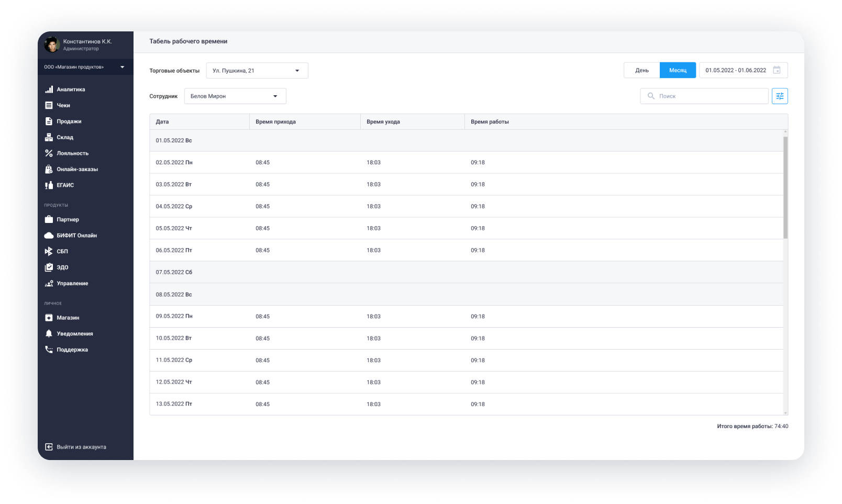Viewport: 842px width, 504px height.
Task: Click the Управление people icon
Action: click(49, 283)
